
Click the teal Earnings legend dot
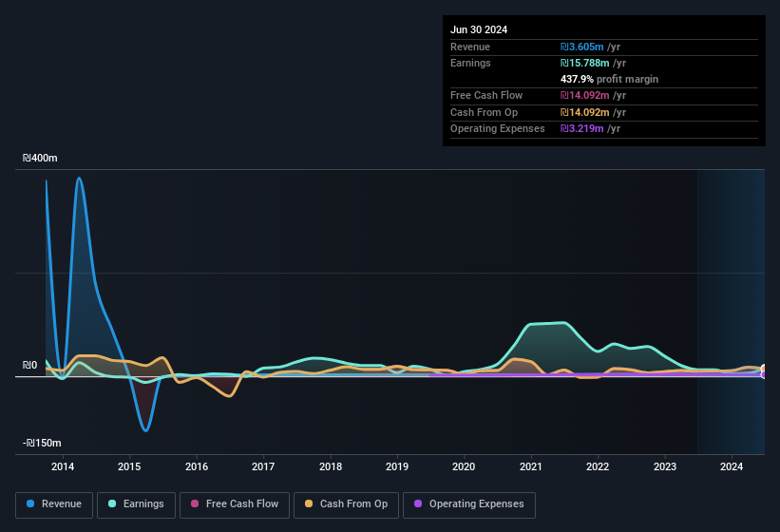(x=113, y=504)
